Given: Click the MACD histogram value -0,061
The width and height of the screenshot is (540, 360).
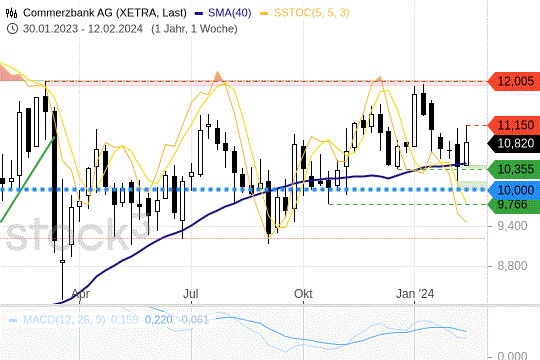Looking at the screenshot, I should tap(194, 320).
